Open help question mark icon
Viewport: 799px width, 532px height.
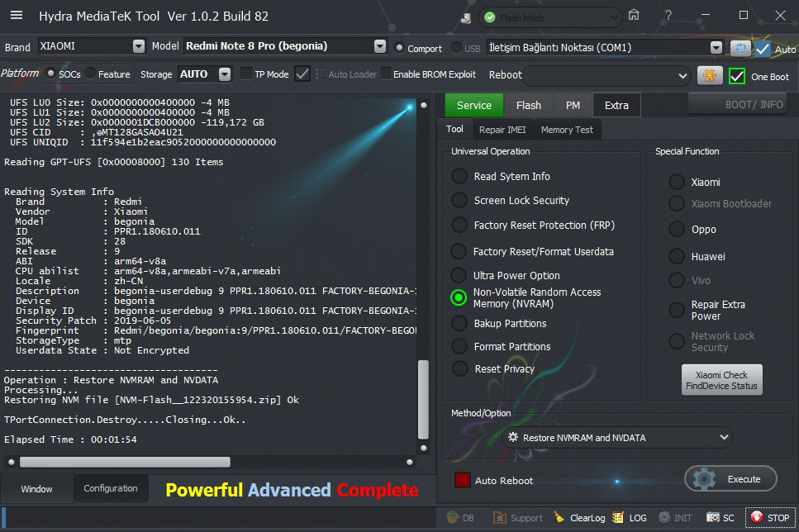coord(668,16)
